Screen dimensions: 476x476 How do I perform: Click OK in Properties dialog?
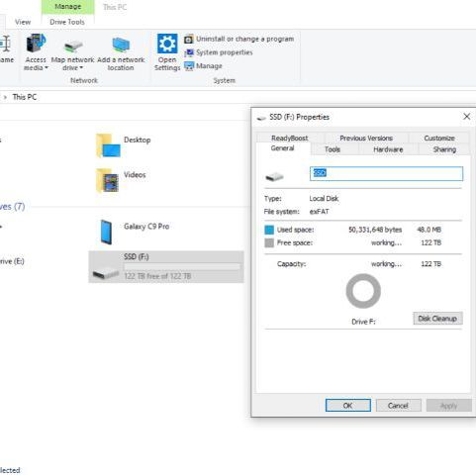pos(348,406)
